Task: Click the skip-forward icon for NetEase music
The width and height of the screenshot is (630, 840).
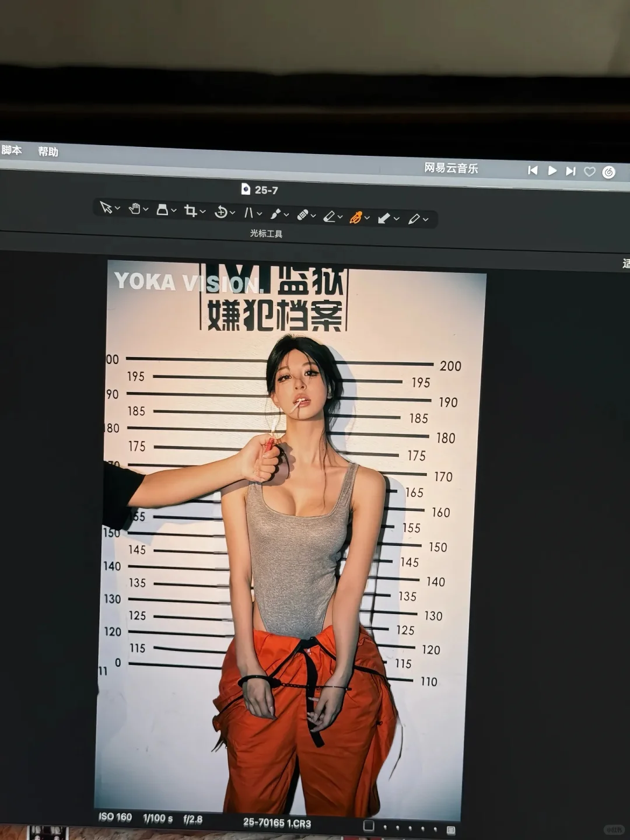Action: pos(570,169)
